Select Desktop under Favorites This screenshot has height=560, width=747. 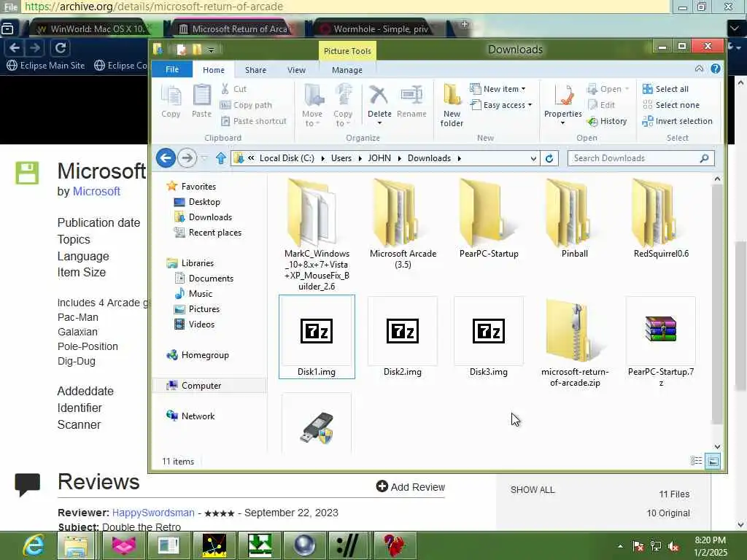click(198, 202)
